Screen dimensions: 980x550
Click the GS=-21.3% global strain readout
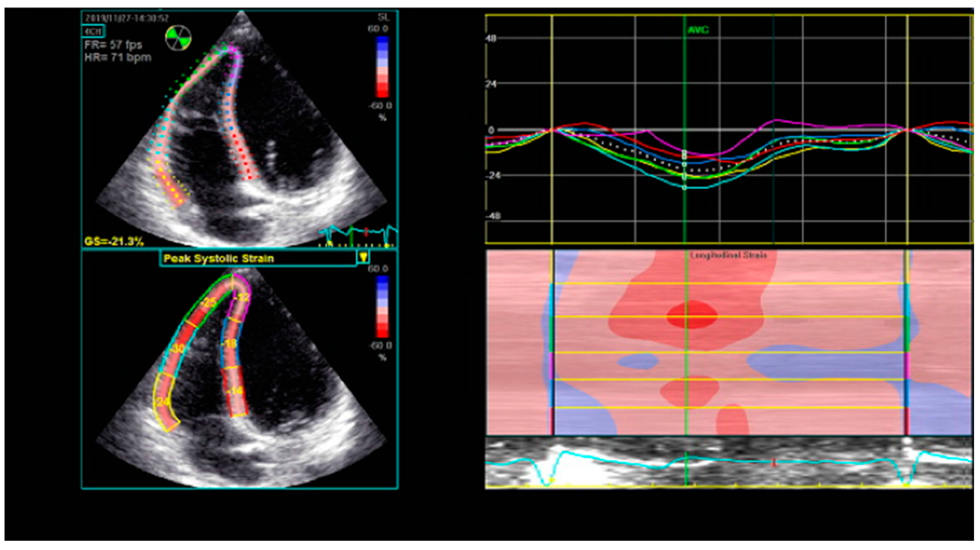pyautogui.click(x=114, y=241)
